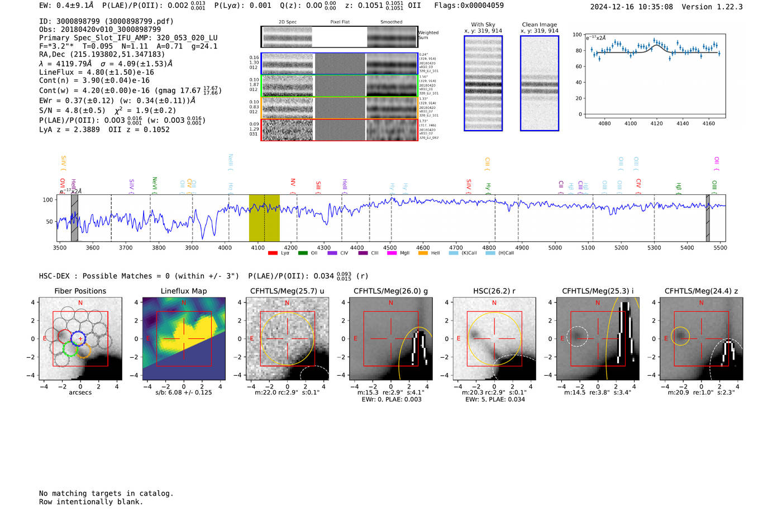View the CFHTLS/Meg(25.7) u image
The image size is (782, 532).
click(287, 339)
